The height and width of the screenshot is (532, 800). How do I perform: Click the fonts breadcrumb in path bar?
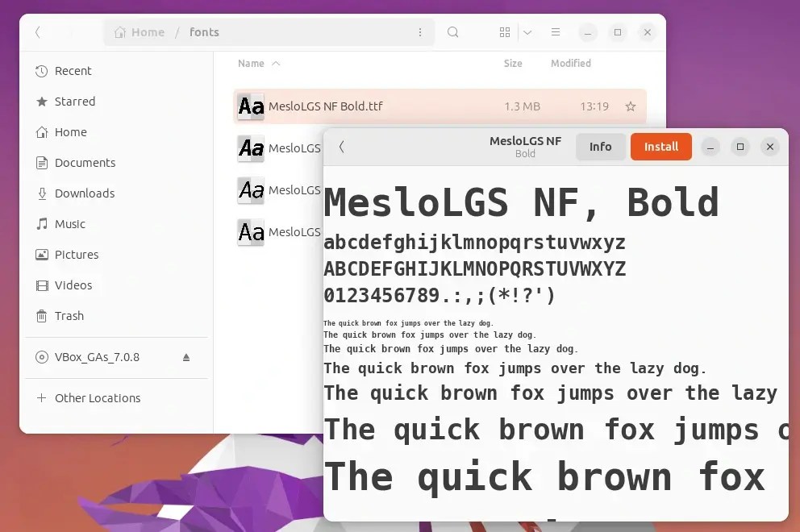click(204, 32)
